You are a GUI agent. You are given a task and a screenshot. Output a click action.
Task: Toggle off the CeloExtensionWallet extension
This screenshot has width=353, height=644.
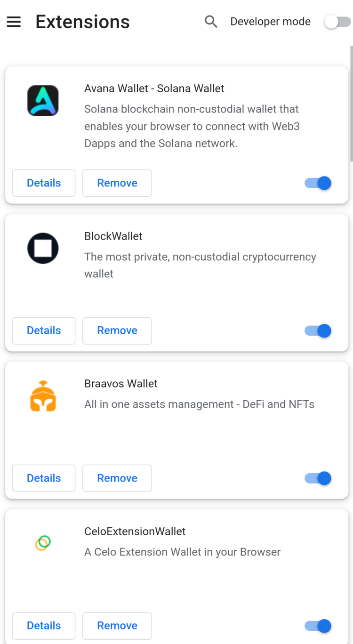(x=318, y=626)
